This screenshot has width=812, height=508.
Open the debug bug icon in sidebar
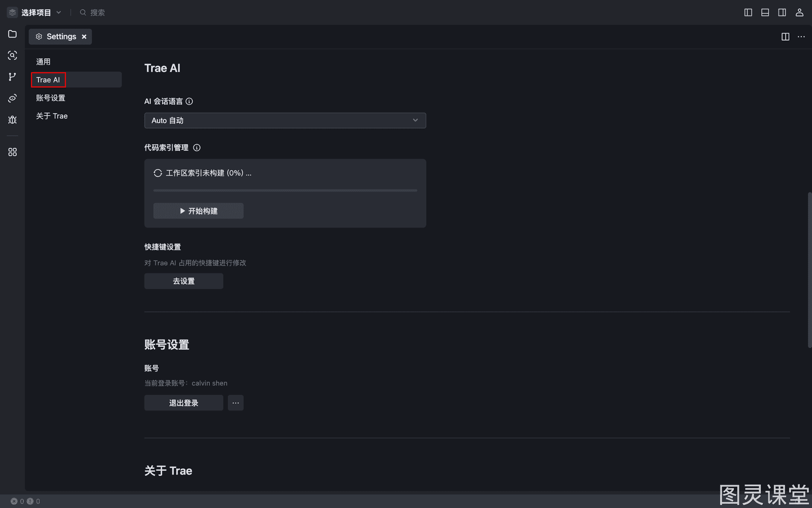(x=12, y=119)
